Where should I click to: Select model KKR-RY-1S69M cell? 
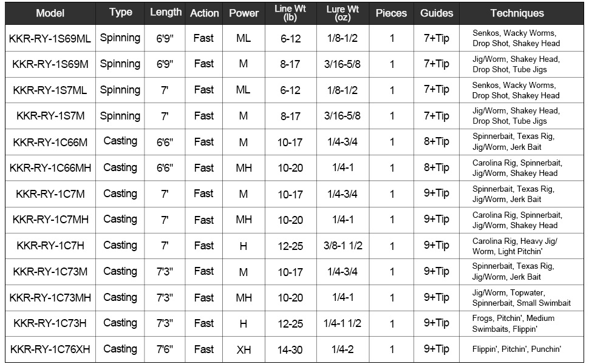[x=50, y=64]
